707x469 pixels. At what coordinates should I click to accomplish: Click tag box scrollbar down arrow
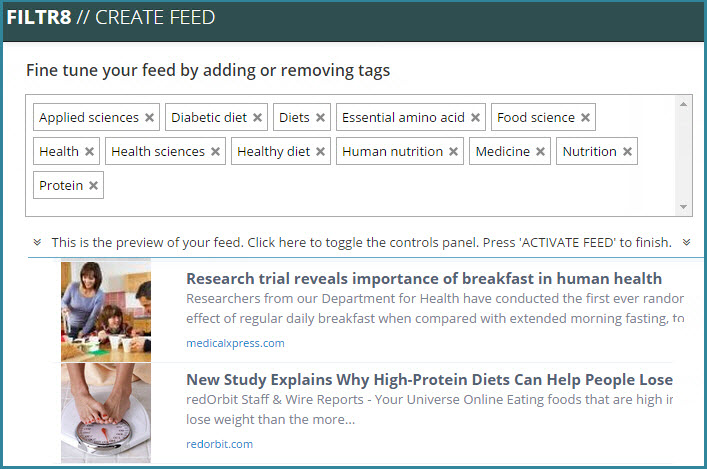(684, 207)
